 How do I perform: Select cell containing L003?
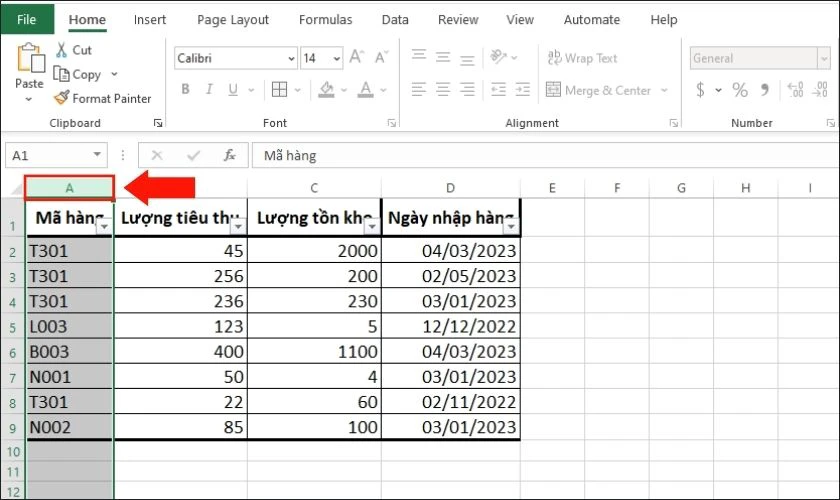(70, 326)
